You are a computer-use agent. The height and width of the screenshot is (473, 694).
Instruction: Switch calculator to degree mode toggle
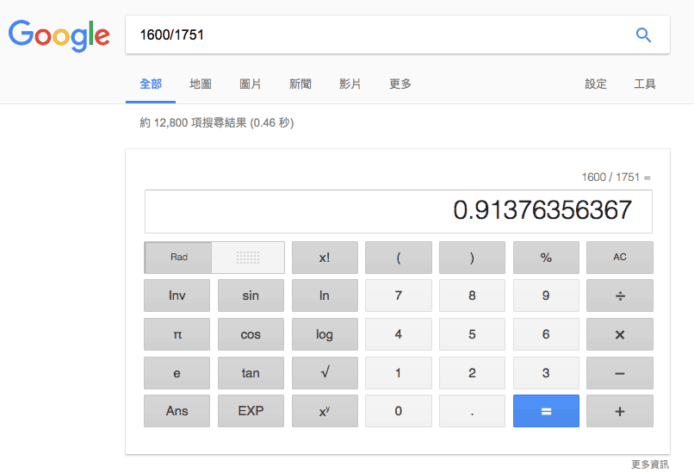coord(248,258)
